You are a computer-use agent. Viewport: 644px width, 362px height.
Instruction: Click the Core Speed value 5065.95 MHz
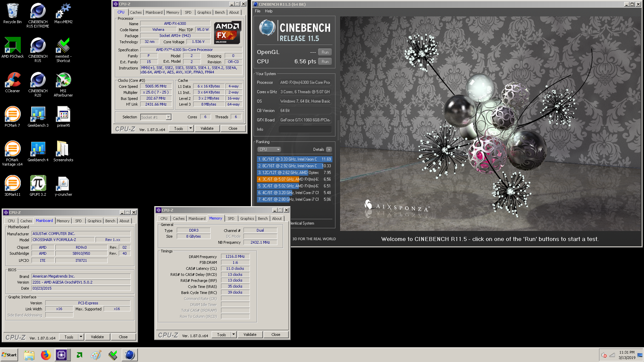pos(156,86)
